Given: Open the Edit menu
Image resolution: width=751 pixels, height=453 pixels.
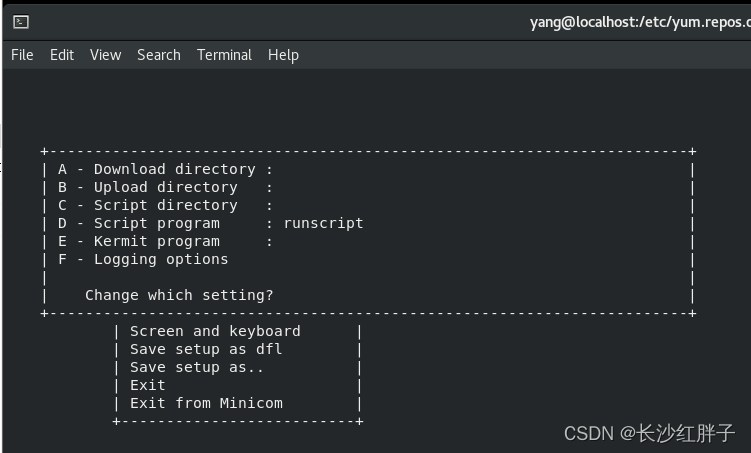Looking at the screenshot, I should click(62, 55).
